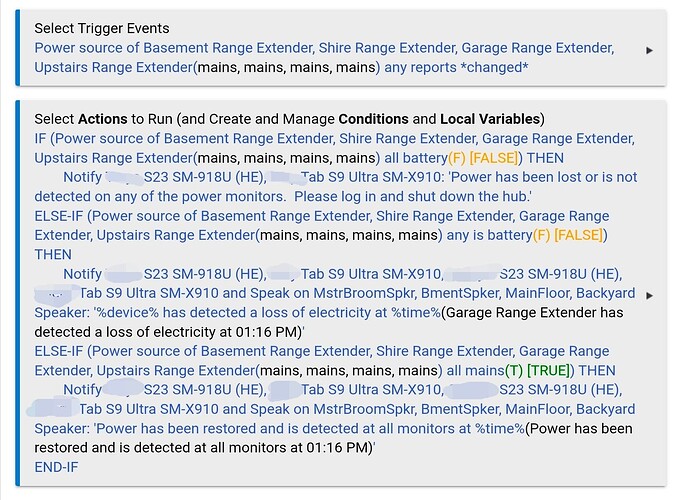Open the '%device% has detected a loss' action

[x=335, y=303]
